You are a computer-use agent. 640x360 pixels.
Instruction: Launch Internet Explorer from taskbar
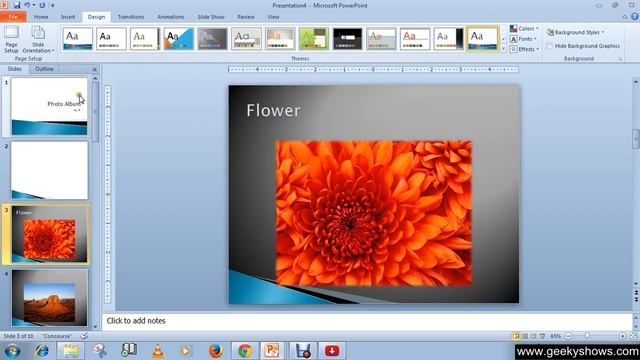click(x=42, y=351)
